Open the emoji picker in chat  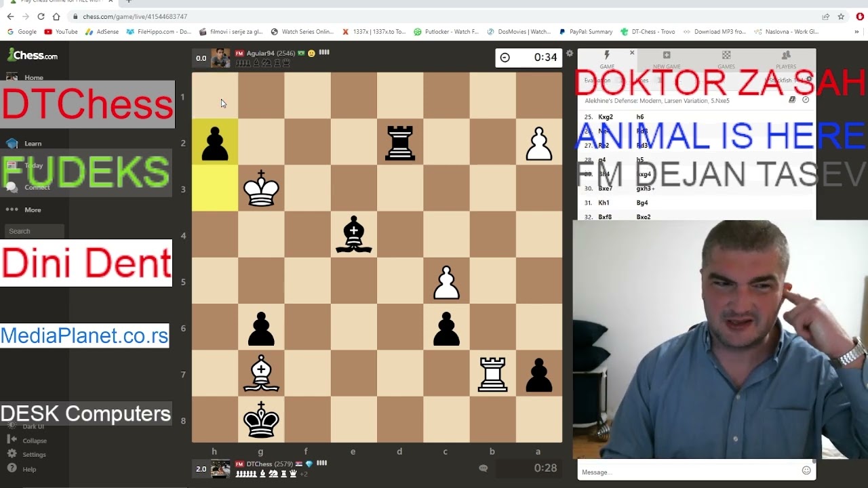coord(806,470)
